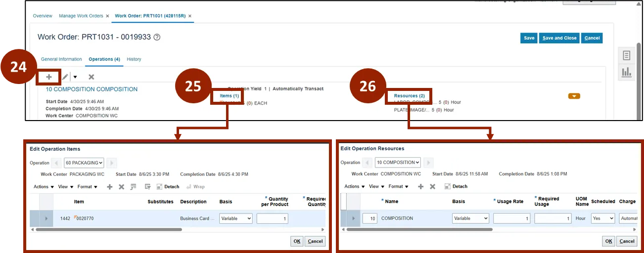This screenshot has width=644, height=253.
Task: Expand the orange operation actions dropdown
Action: pos(574,96)
